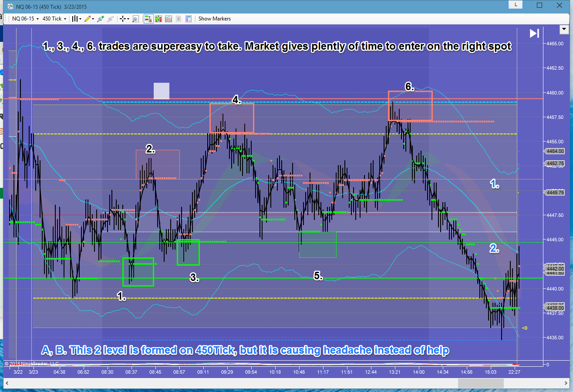Screen dimensions: 573x392
Task: Expand the chart style dropdown arrow
Action: coord(81,19)
